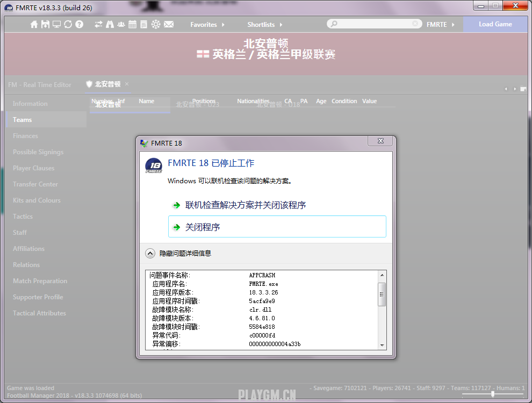Click APPCRASH value in crash details
The width and height of the screenshot is (532, 403).
(262, 275)
